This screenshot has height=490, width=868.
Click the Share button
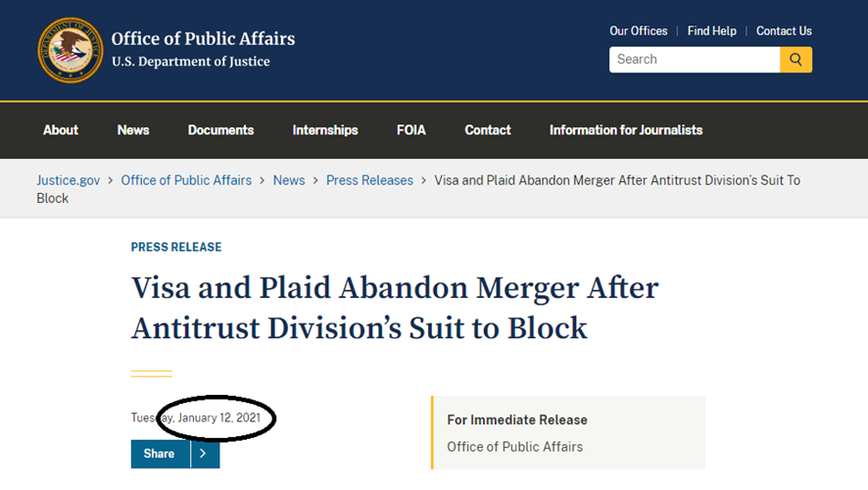(160, 454)
